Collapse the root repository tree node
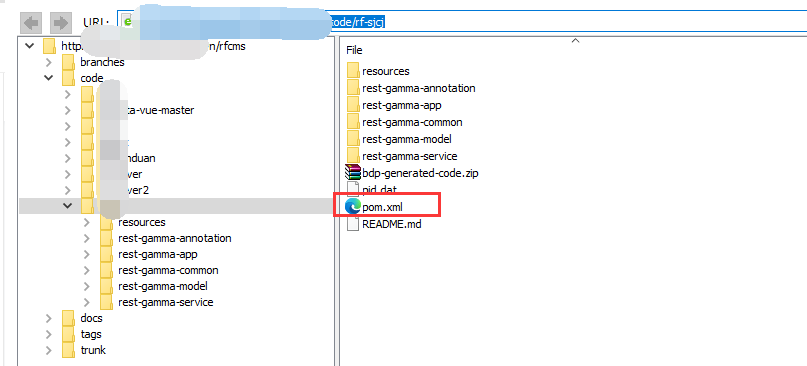The width and height of the screenshot is (807, 366). 30,46
